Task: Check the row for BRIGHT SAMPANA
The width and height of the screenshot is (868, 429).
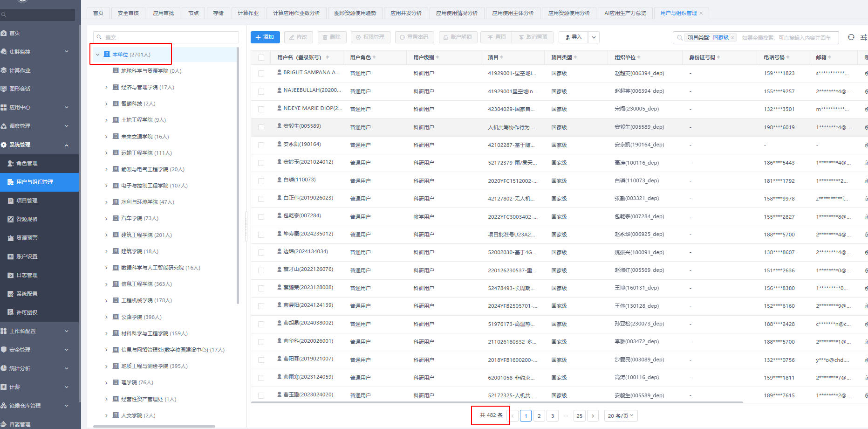Action: point(261,73)
